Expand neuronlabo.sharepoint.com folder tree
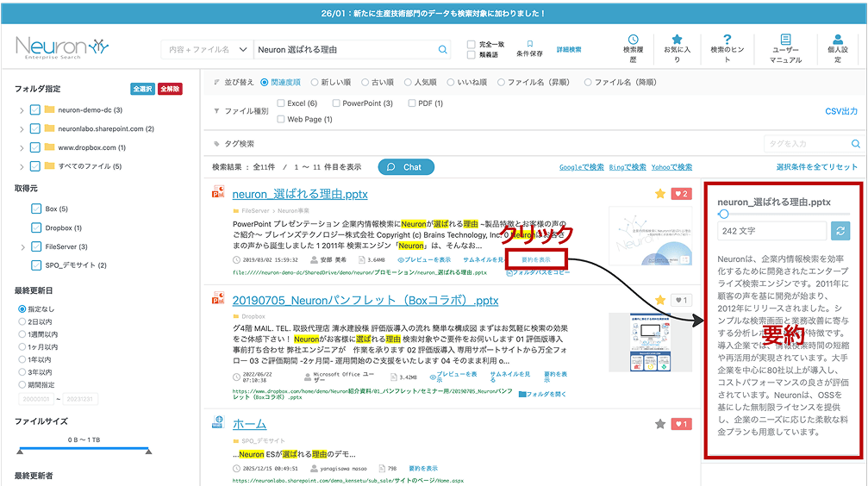The width and height of the screenshot is (868, 486). [22, 129]
